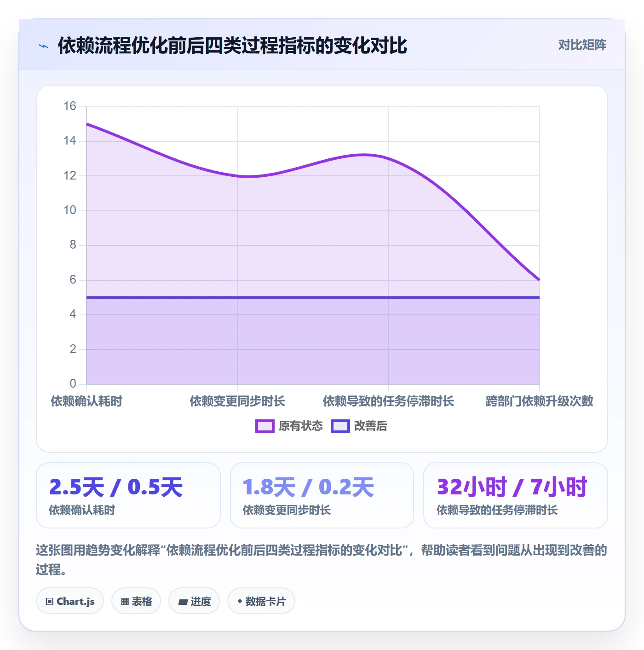
Task: Click the y-axis value 6
Action: click(x=73, y=280)
